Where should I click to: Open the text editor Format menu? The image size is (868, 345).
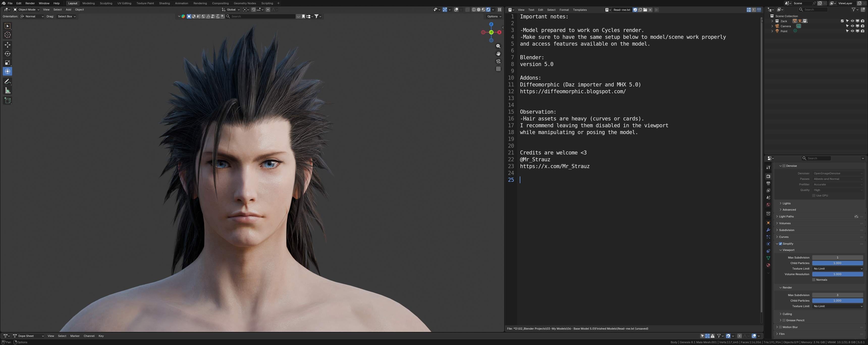pos(564,10)
